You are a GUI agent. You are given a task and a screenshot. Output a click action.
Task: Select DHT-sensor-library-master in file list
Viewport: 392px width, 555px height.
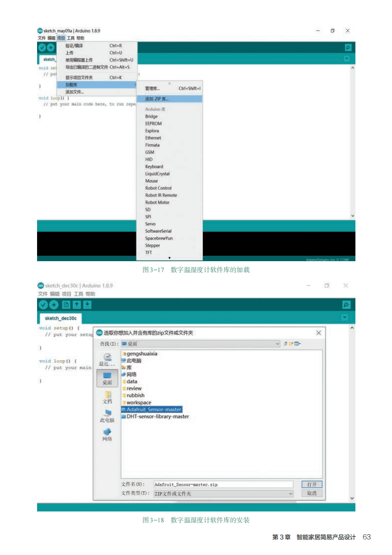pyautogui.click(x=158, y=416)
